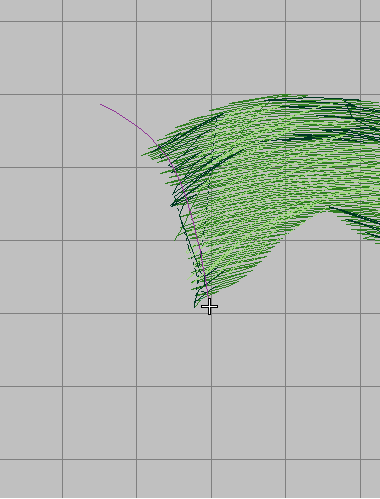380x499 pixels.
Task: Click the grid intersection nearest the purple curve's start
Action: [136, 95]
